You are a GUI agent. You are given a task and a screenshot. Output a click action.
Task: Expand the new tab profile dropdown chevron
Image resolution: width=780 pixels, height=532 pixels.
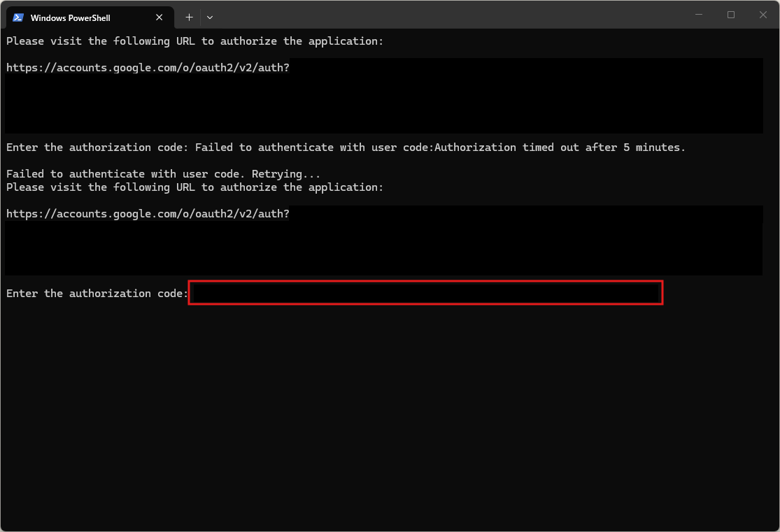(x=210, y=17)
